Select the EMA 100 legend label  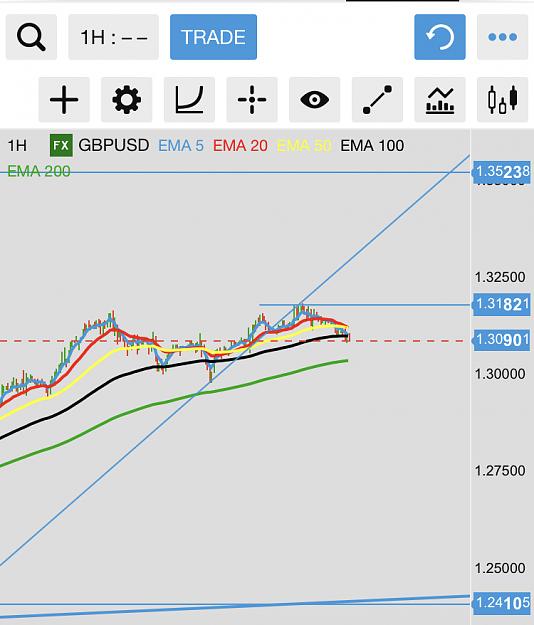point(372,146)
